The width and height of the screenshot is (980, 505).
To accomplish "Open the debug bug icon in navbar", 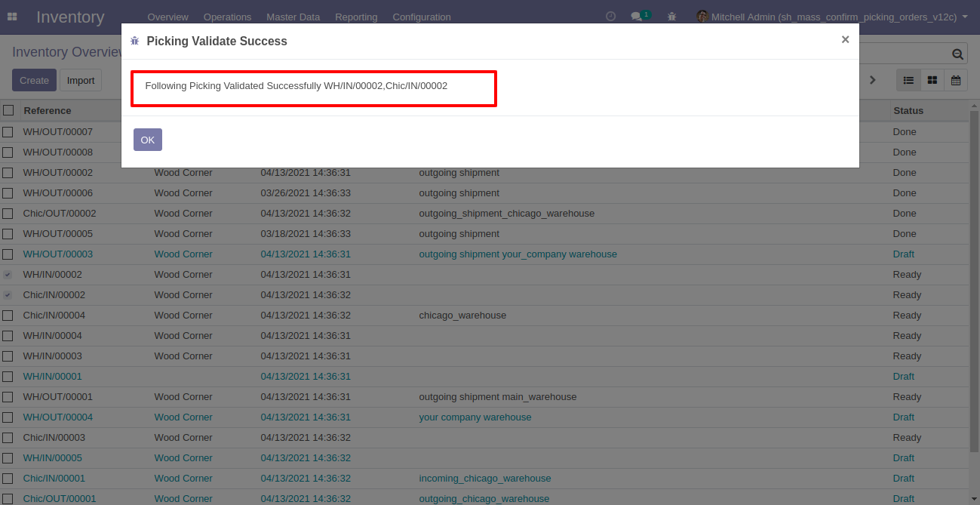I will tap(671, 17).
